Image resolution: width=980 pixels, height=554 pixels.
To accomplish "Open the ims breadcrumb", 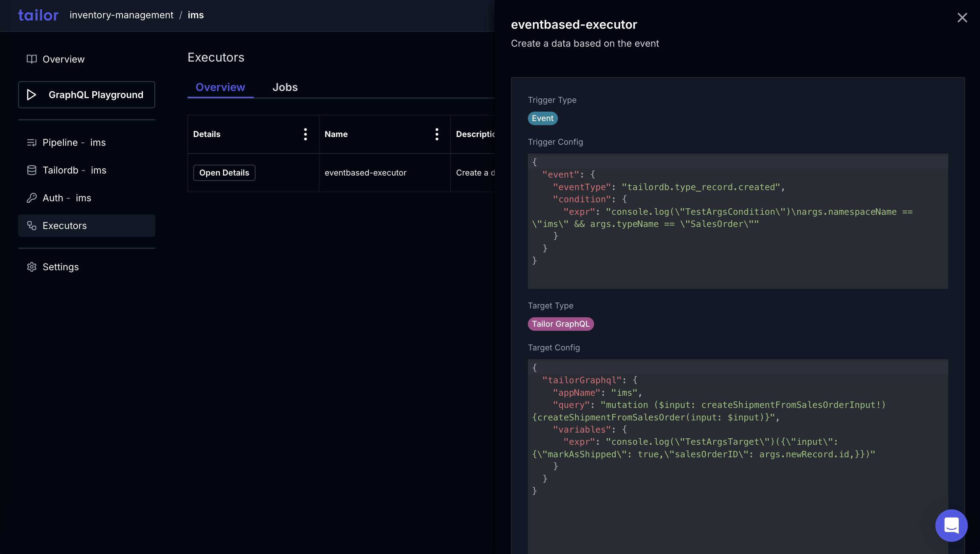I will [196, 15].
